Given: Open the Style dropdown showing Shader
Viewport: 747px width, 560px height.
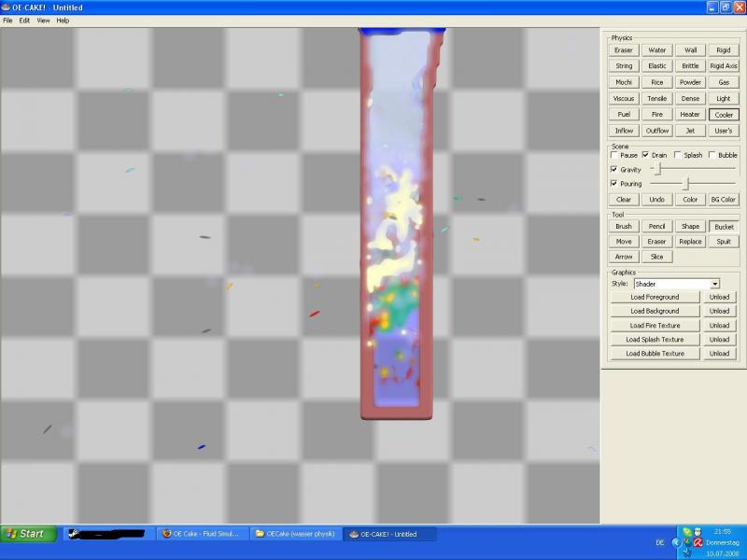Looking at the screenshot, I should tap(676, 284).
